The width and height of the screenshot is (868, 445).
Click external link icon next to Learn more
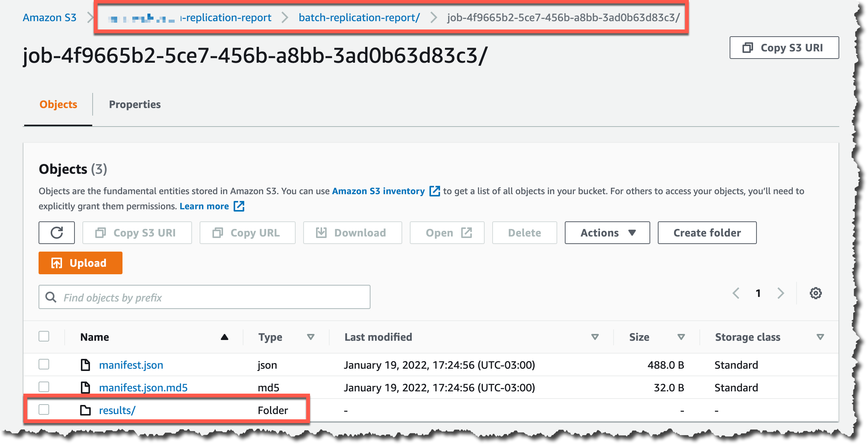239,206
